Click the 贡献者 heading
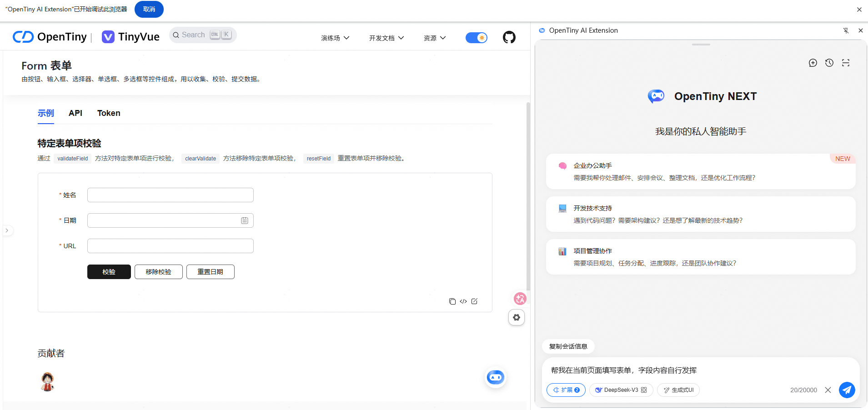This screenshot has width=868, height=410. [51, 353]
